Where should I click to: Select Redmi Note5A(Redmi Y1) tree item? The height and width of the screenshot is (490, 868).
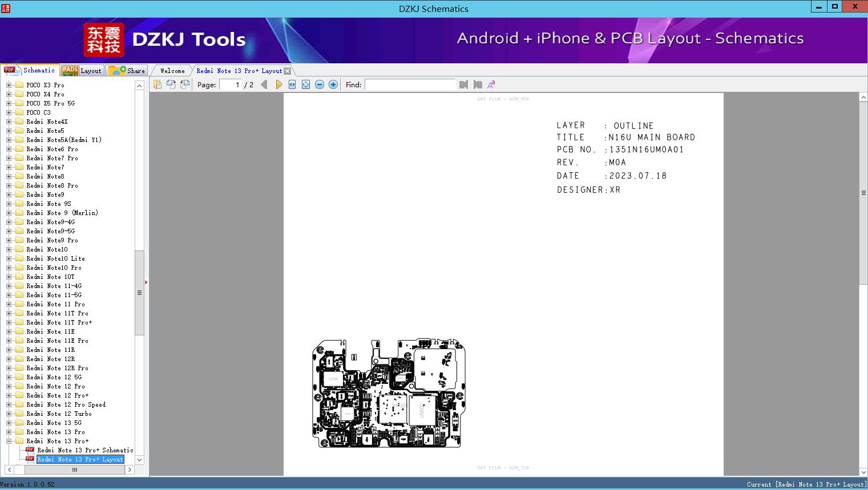64,140
